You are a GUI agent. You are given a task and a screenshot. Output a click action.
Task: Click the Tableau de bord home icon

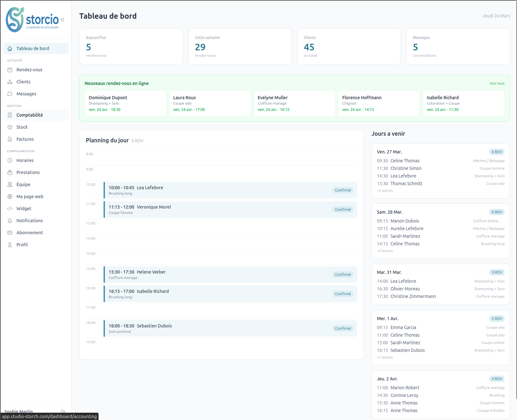pyautogui.click(x=10, y=48)
